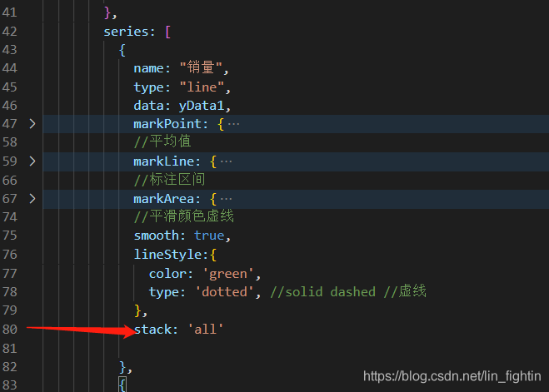Click the //平滑颜色虚线 comment
The width and height of the screenshot is (549, 392).
coord(184,216)
